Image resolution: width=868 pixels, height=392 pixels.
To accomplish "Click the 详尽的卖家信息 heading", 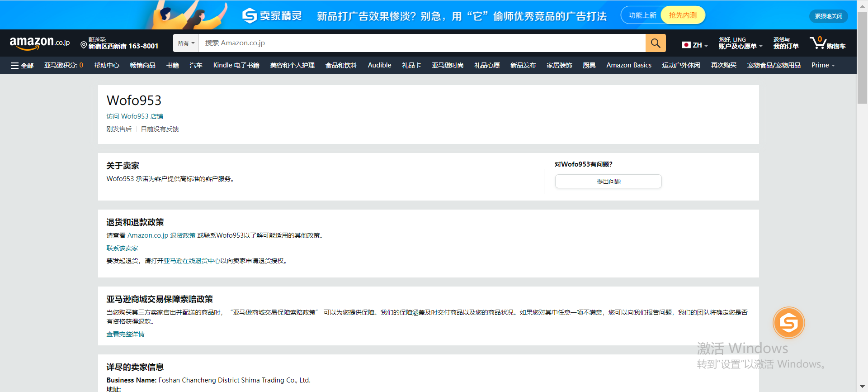I will (135, 367).
